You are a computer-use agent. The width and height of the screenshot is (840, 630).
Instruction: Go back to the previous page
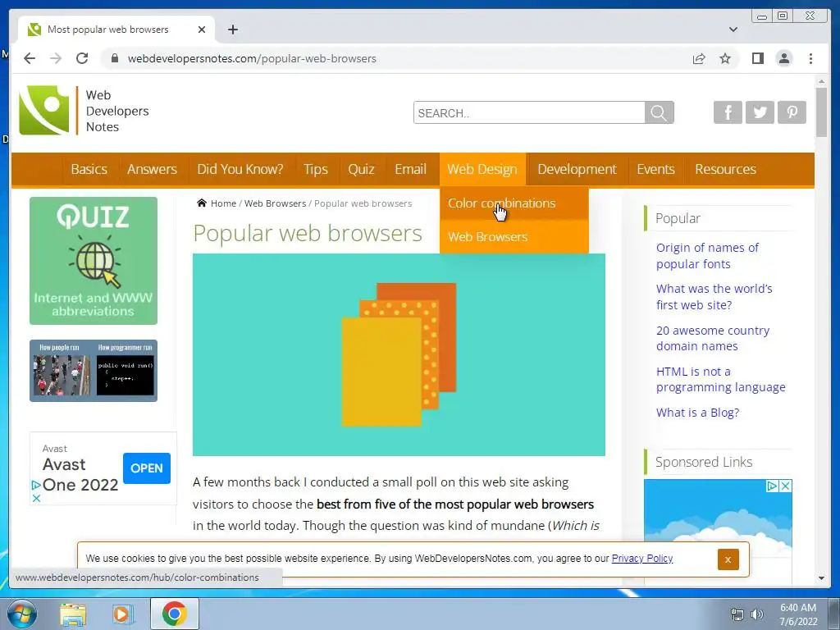coord(30,58)
